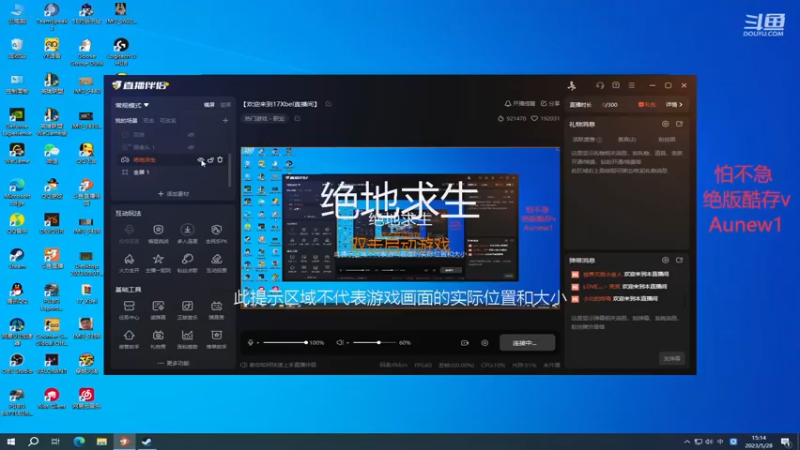Click the 连接中 connect button

[x=527, y=343]
